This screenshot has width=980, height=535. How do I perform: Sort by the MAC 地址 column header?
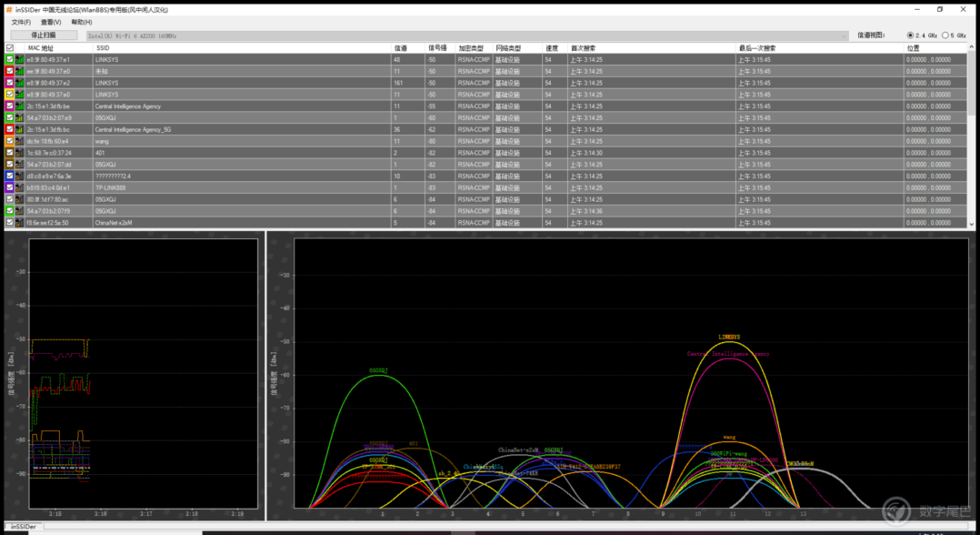coord(59,48)
